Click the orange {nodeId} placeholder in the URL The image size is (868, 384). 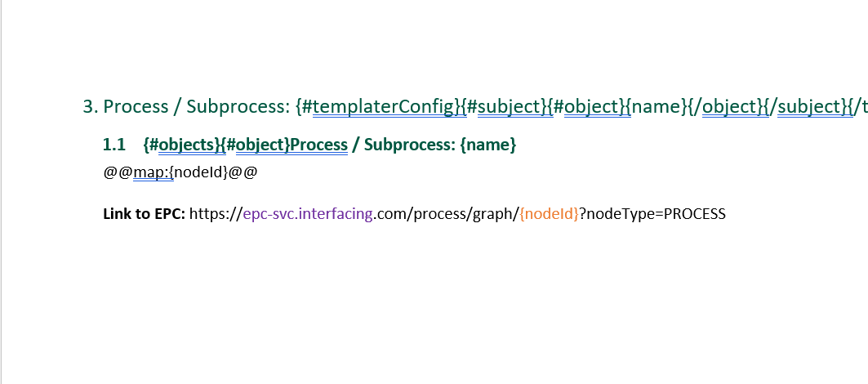(x=549, y=214)
